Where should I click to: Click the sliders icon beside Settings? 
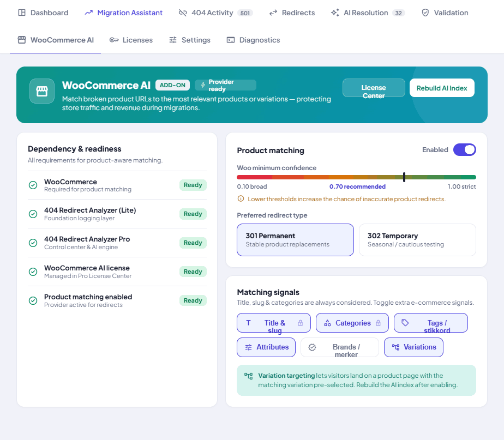click(x=173, y=40)
